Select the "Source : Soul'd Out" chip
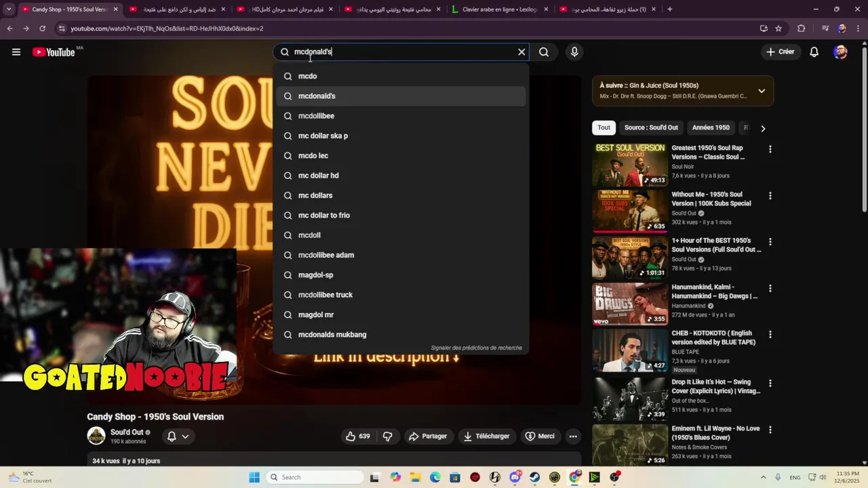This screenshot has height=488, width=868. [x=651, y=127]
